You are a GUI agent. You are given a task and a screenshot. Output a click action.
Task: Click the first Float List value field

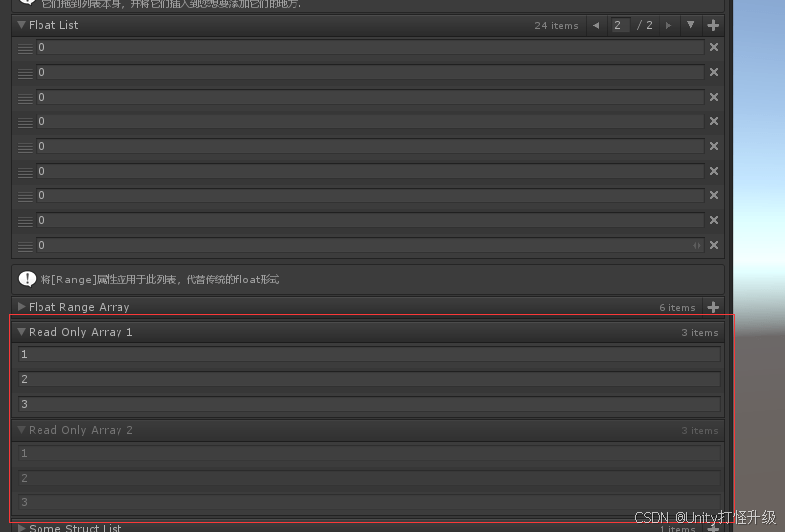click(x=370, y=47)
